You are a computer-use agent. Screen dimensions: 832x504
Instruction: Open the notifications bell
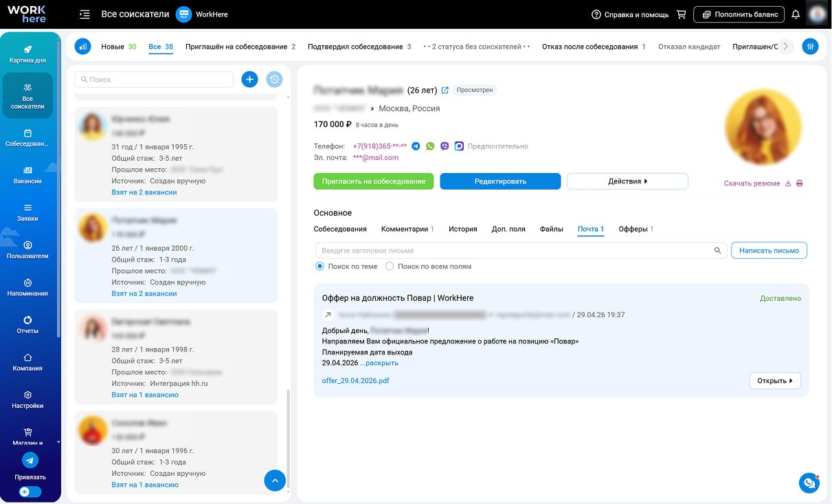[796, 14]
